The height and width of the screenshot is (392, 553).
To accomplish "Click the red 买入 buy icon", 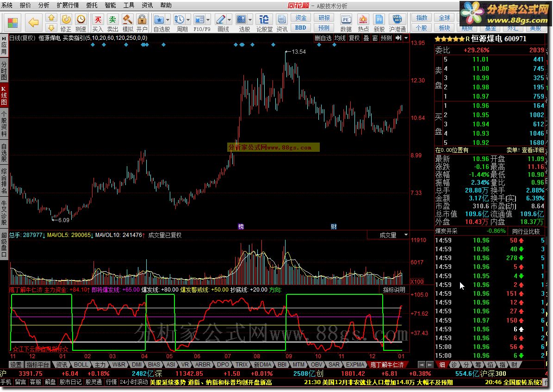I will [x=98, y=19].
